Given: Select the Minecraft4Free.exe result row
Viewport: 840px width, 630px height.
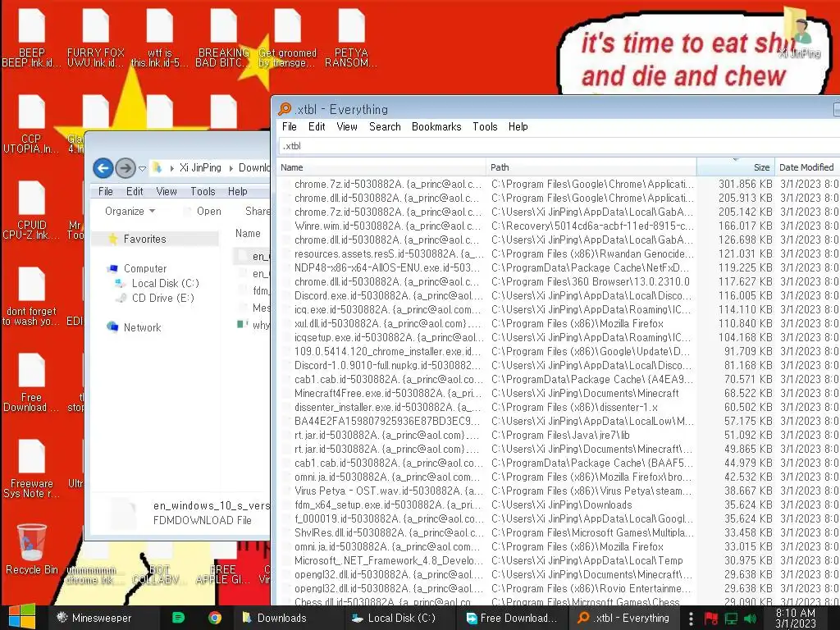Looking at the screenshot, I should [x=559, y=393].
